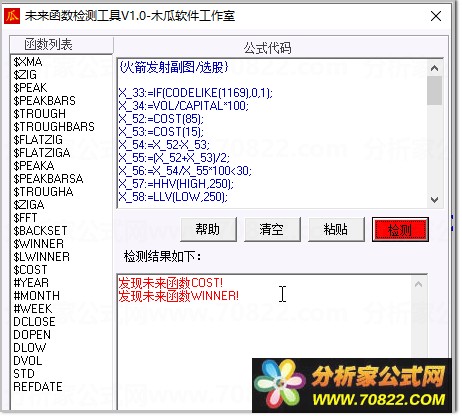
Task: Click the 粘贴 button
Action: pos(336,229)
